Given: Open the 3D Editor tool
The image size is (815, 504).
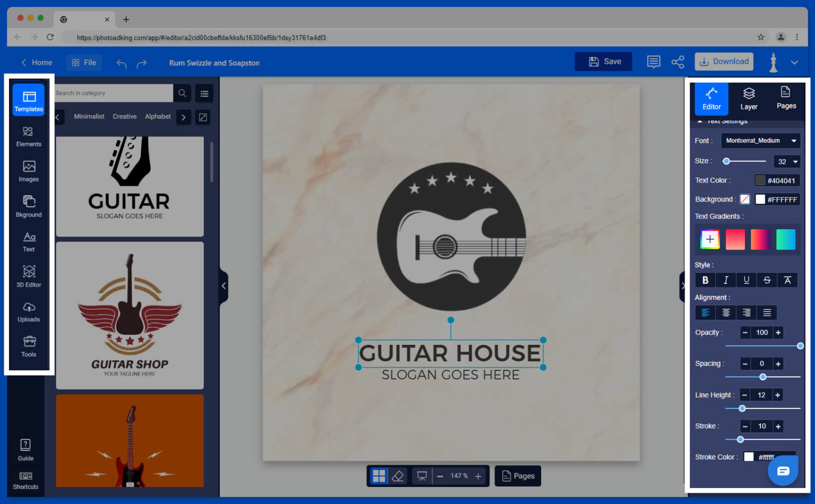Looking at the screenshot, I should (x=29, y=276).
